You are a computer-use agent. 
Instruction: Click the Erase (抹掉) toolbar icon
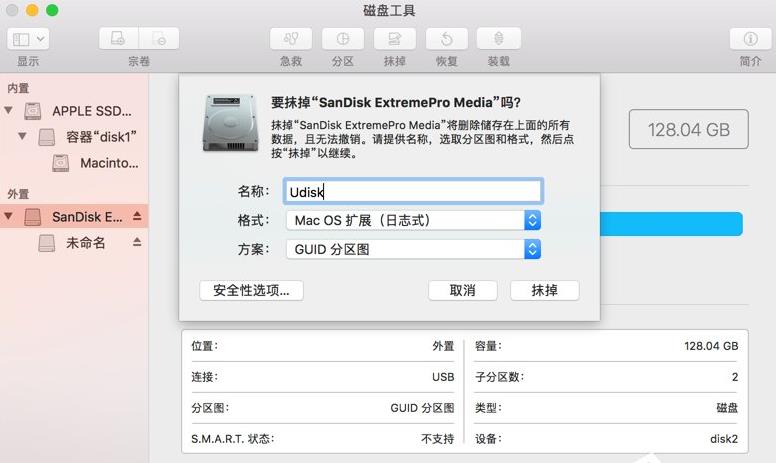coord(394,39)
